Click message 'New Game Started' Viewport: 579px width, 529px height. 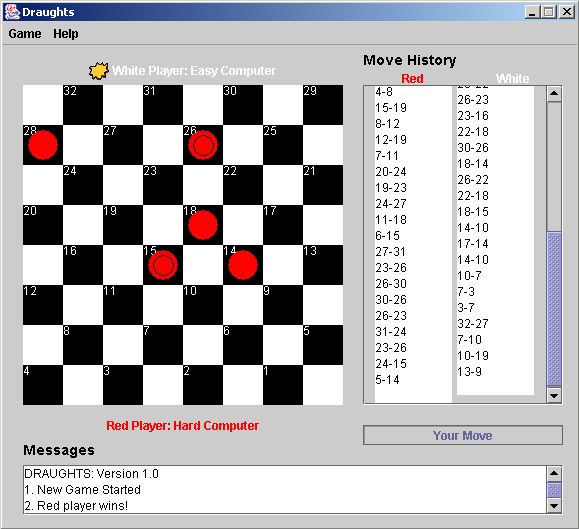[x=89, y=490]
